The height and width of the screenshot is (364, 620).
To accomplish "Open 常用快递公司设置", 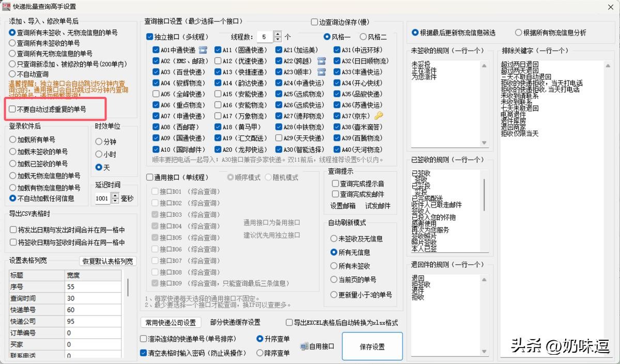I will 170,322.
